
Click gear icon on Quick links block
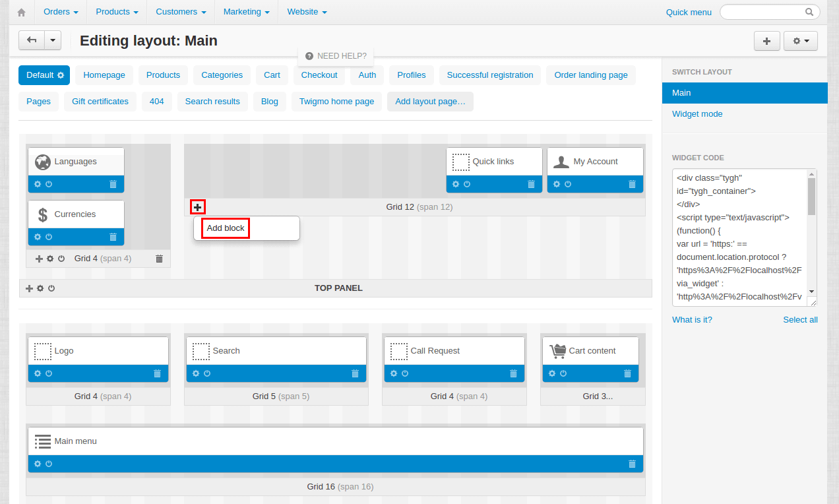[x=456, y=184]
